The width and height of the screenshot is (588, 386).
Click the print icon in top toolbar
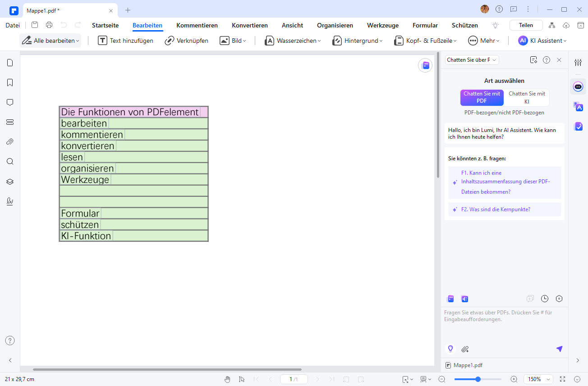coord(49,25)
